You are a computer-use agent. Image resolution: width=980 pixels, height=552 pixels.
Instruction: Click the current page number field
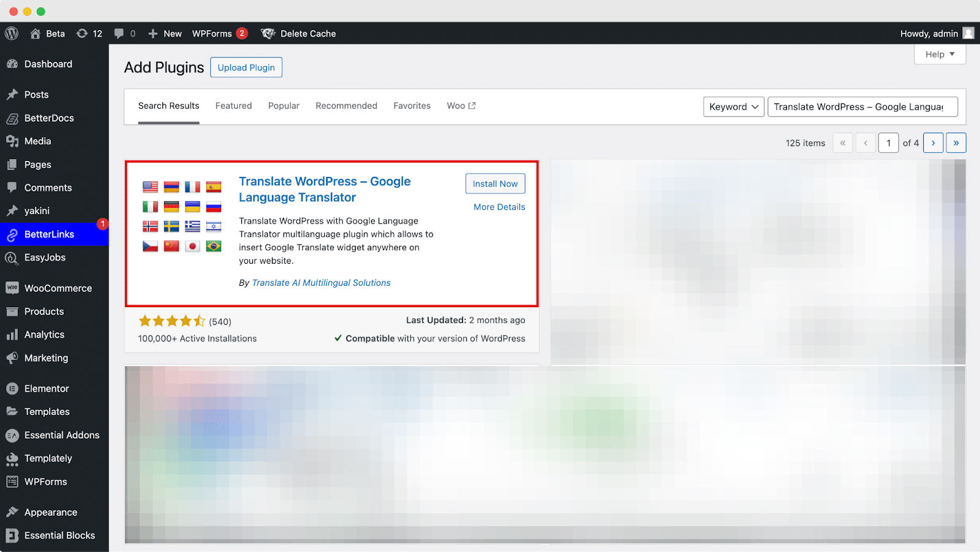(x=889, y=143)
